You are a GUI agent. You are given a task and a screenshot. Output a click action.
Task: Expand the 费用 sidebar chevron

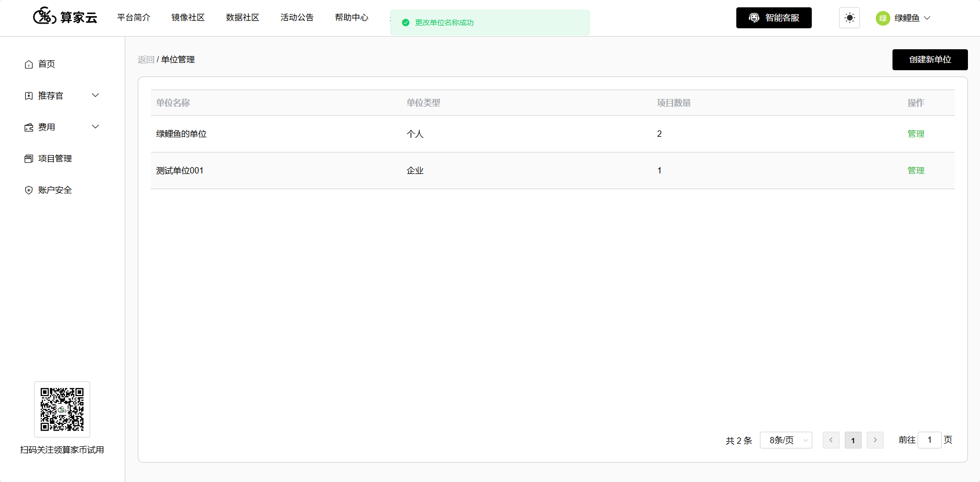[x=95, y=127]
